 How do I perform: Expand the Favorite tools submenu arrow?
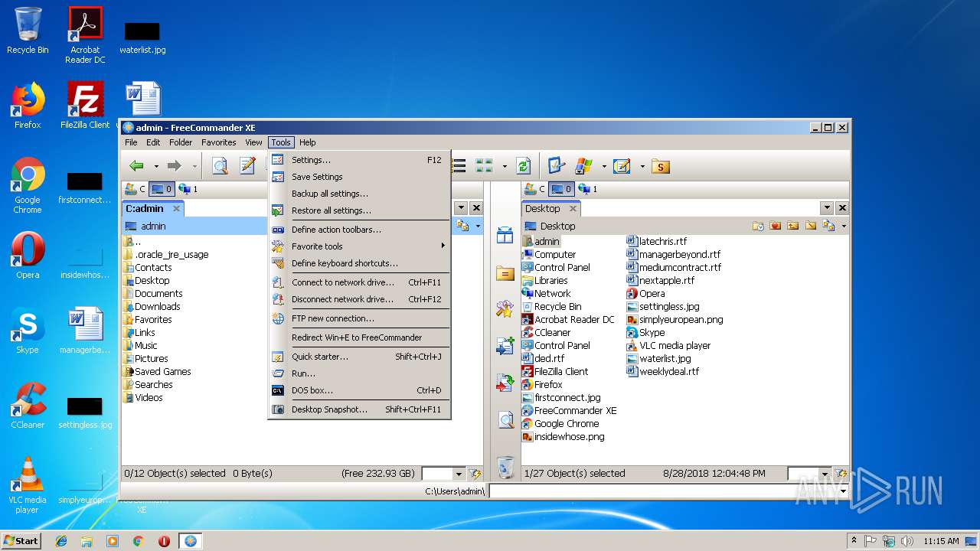(443, 246)
